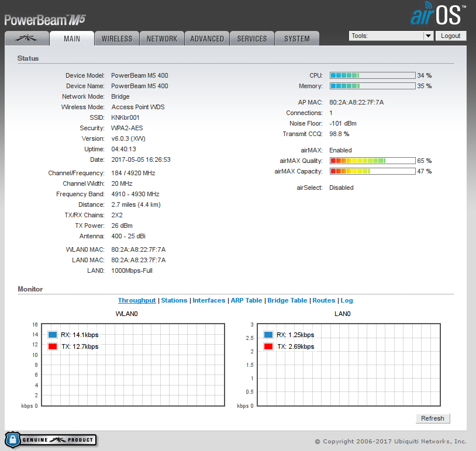Screen dimensions: 476x451
Task: Click the airMAX Quality bar
Action: pos(372,161)
